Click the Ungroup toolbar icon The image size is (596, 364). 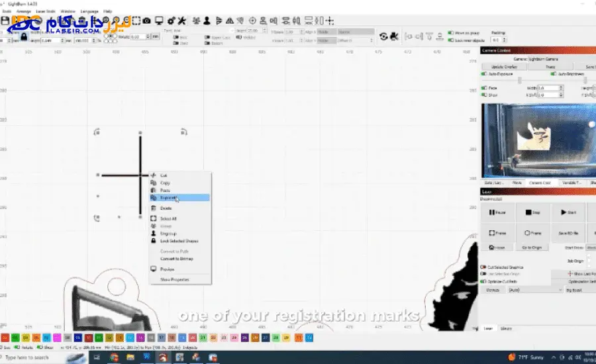point(207,21)
